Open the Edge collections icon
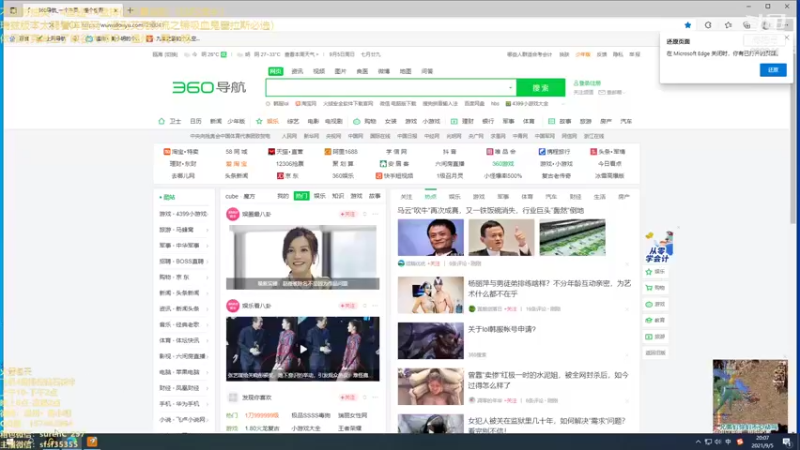 [x=747, y=25]
